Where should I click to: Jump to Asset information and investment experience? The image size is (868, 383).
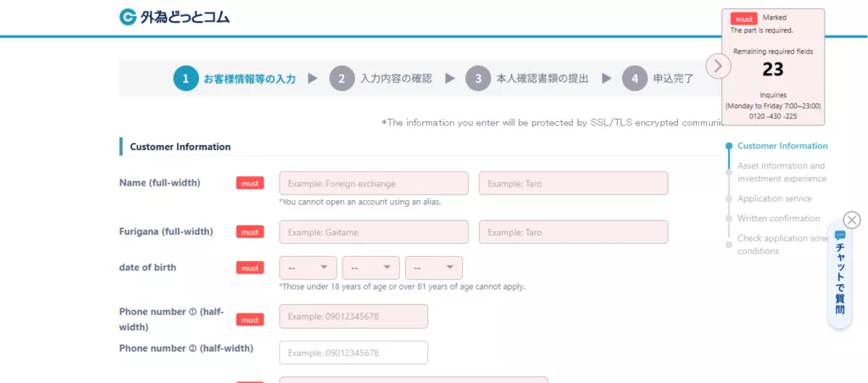coord(782,172)
